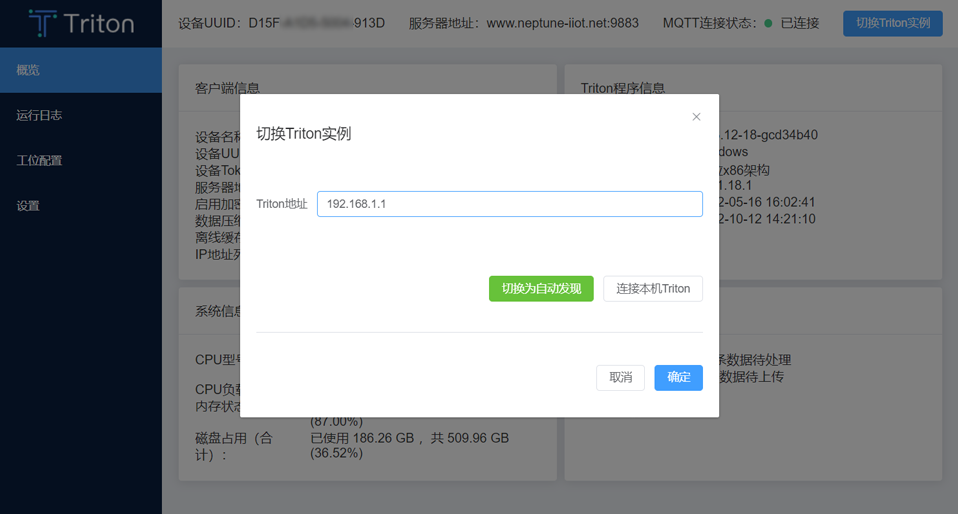Viewport: 958px width, 514px height.
Task: Click the 已连接 status text
Action: (800, 23)
